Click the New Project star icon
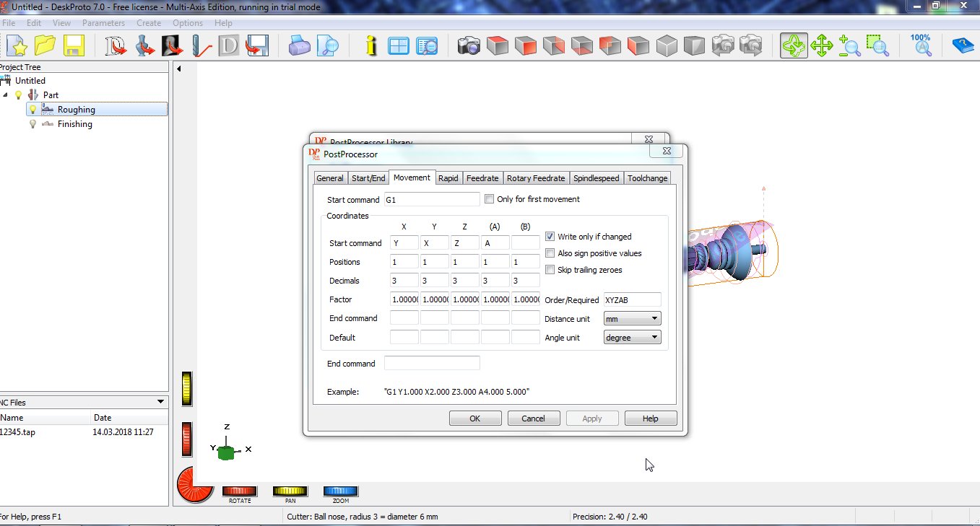This screenshot has height=526, width=980. (16, 46)
